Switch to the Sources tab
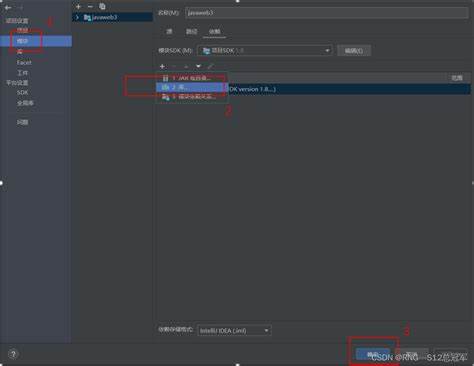 pos(169,31)
